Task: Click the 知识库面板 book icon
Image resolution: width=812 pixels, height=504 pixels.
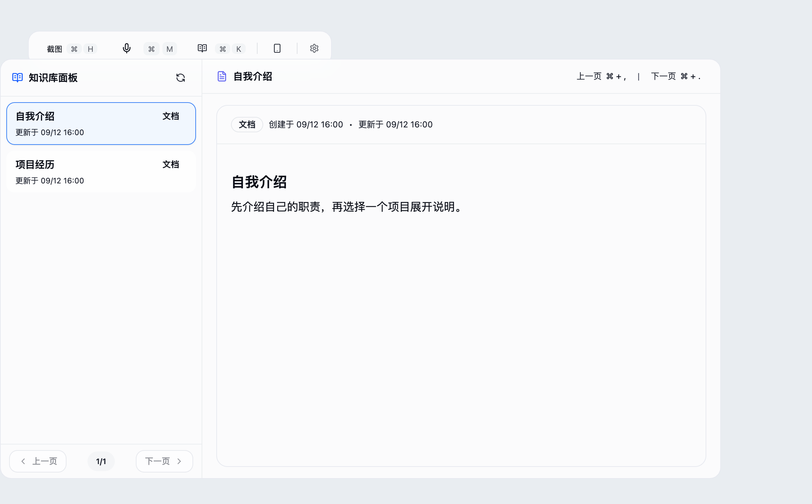Action: (17, 77)
